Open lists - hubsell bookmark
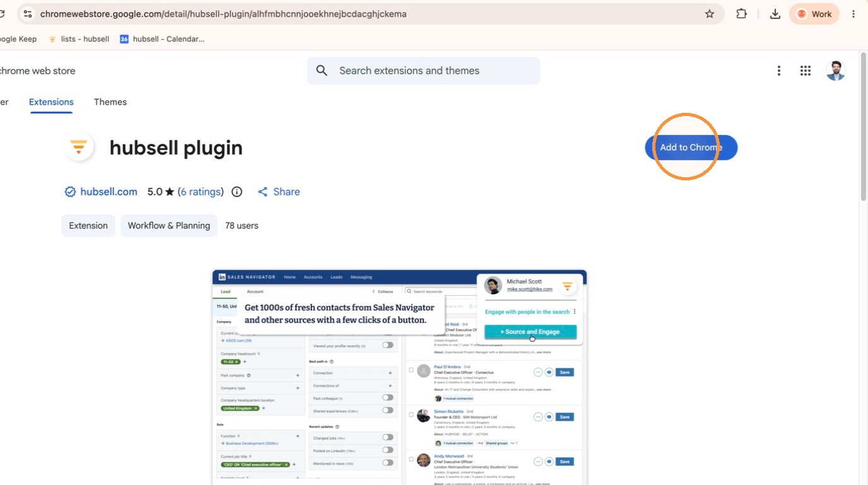868x485 pixels. pos(79,39)
